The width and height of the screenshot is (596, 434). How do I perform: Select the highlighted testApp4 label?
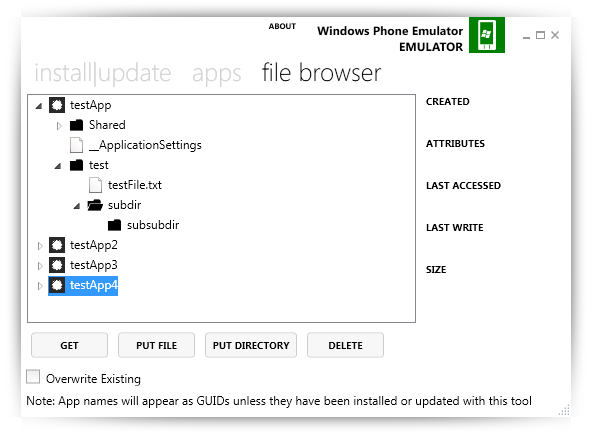pos(94,285)
